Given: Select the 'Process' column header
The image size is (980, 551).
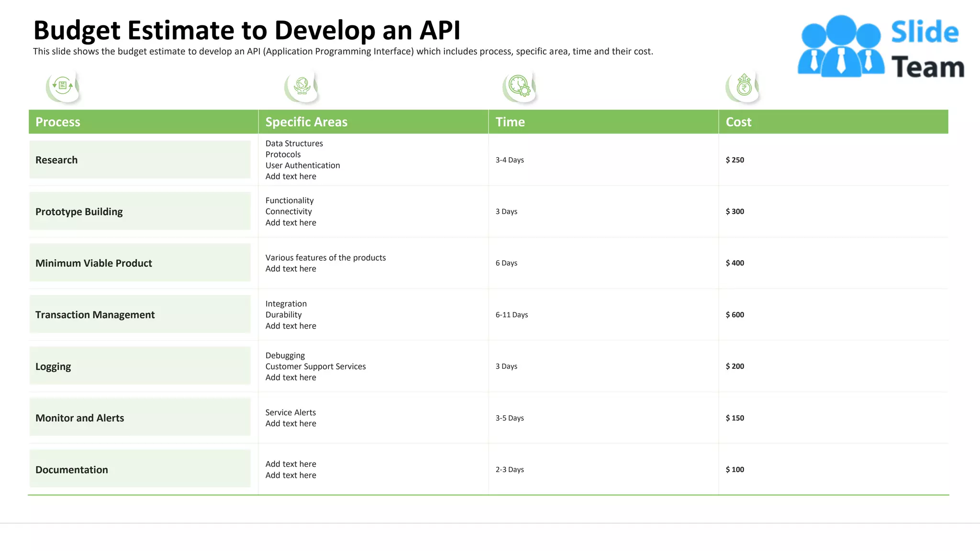Looking at the screenshot, I should [58, 122].
